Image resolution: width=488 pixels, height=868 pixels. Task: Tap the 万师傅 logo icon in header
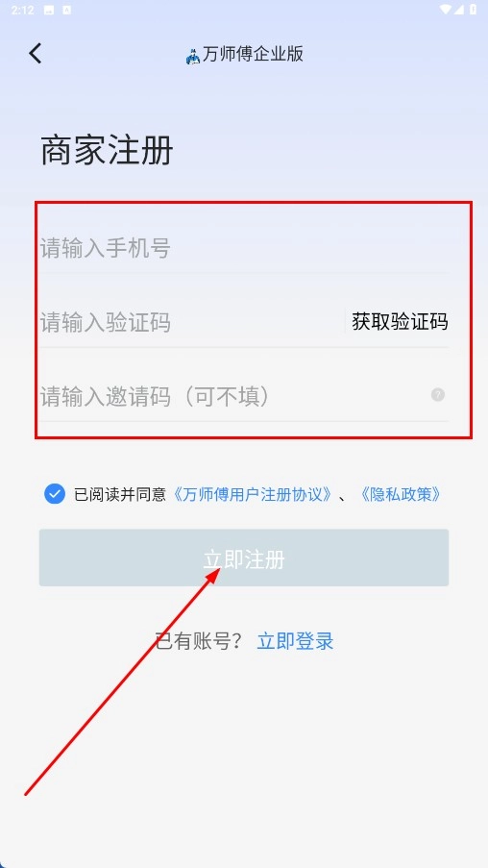[192, 56]
